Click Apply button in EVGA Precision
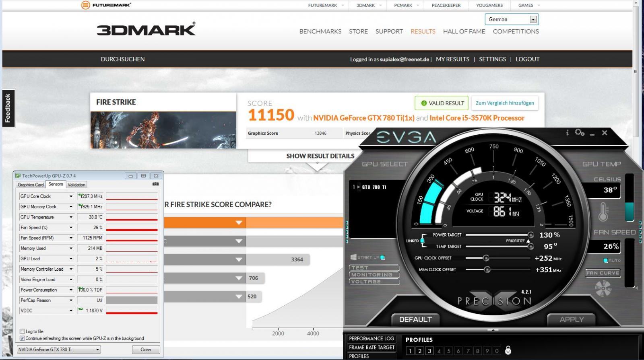The height and width of the screenshot is (360, 644). coord(571,319)
